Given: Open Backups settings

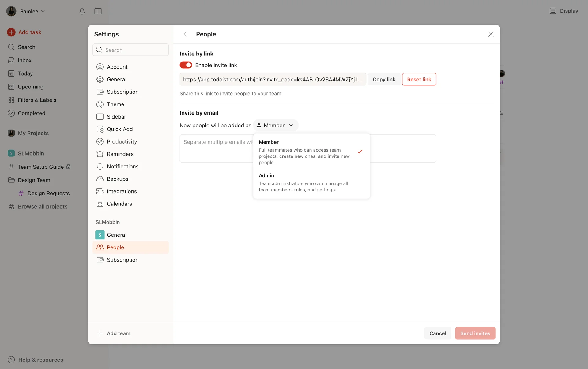Looking at the screenshot, I should pos(117,179).
